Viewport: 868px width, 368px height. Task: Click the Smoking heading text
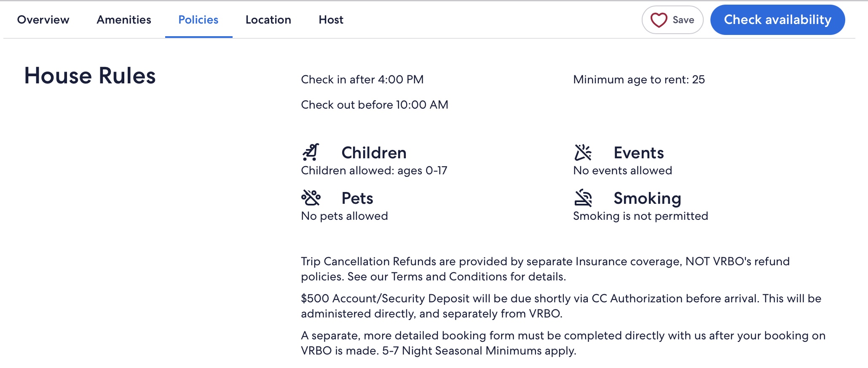click(x=647, y=198)
